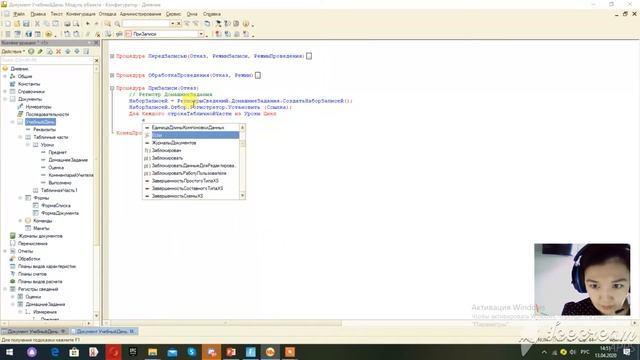Click the help icon at end of first toolbar
The image size is (640, 360).
(x=246, y=24)
